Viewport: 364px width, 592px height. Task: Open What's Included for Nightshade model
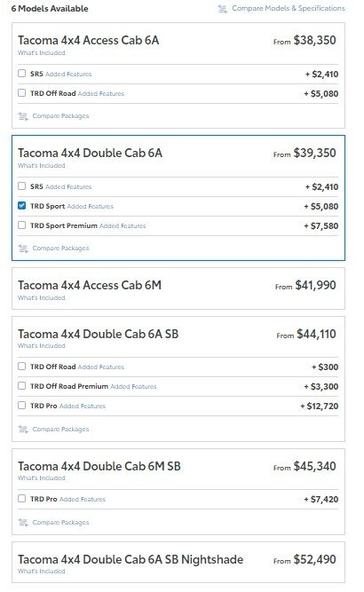point(42,572)
